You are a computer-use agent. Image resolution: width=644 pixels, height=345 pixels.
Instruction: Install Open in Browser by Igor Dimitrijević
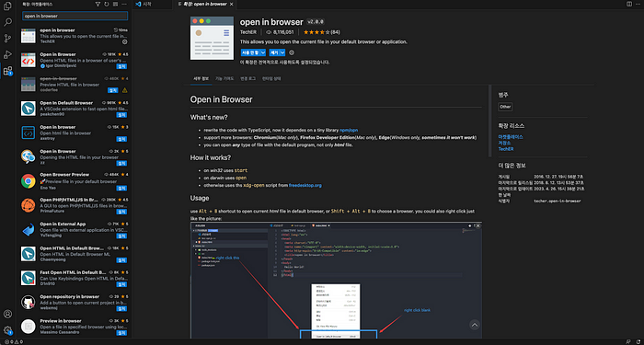tap(121, 66)
